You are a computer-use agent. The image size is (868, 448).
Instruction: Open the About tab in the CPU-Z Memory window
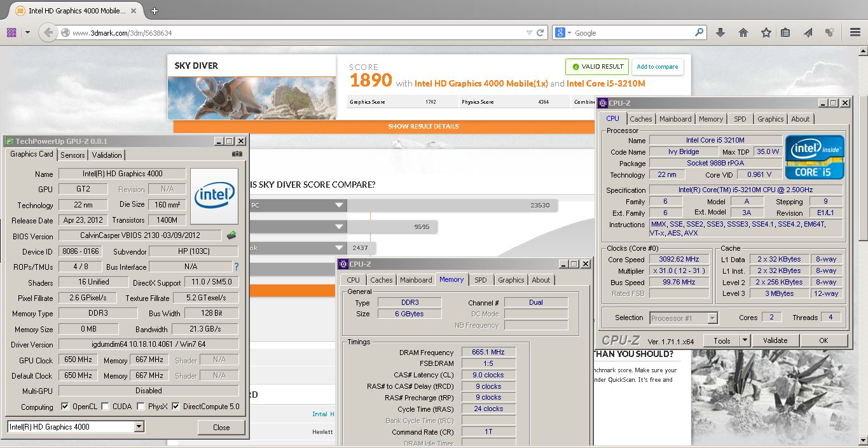pos(541,280)
